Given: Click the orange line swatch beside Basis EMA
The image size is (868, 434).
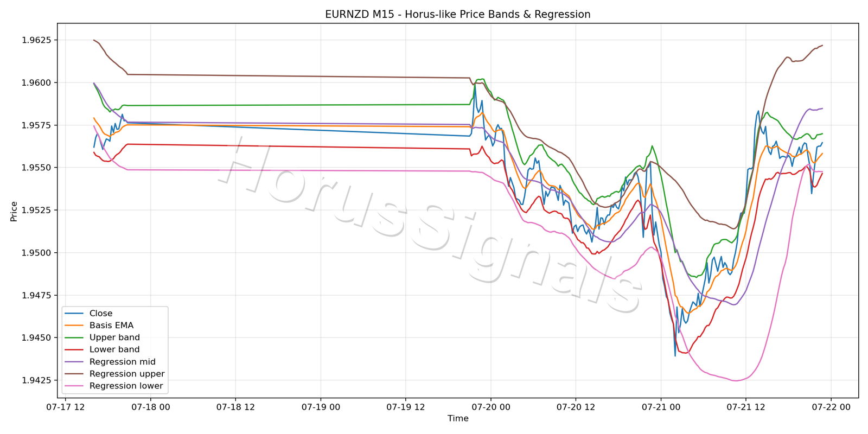Looking at the screenshot, I should click(74, 325).
